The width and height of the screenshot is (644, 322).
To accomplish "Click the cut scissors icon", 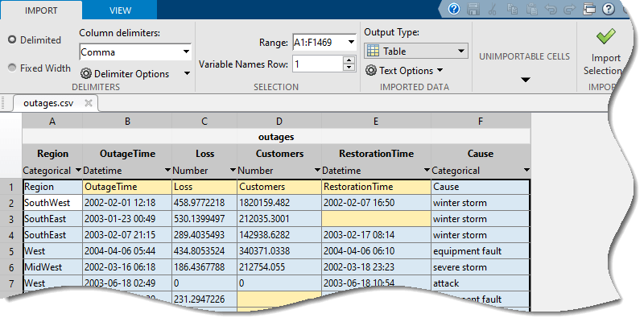I will 493,10.
